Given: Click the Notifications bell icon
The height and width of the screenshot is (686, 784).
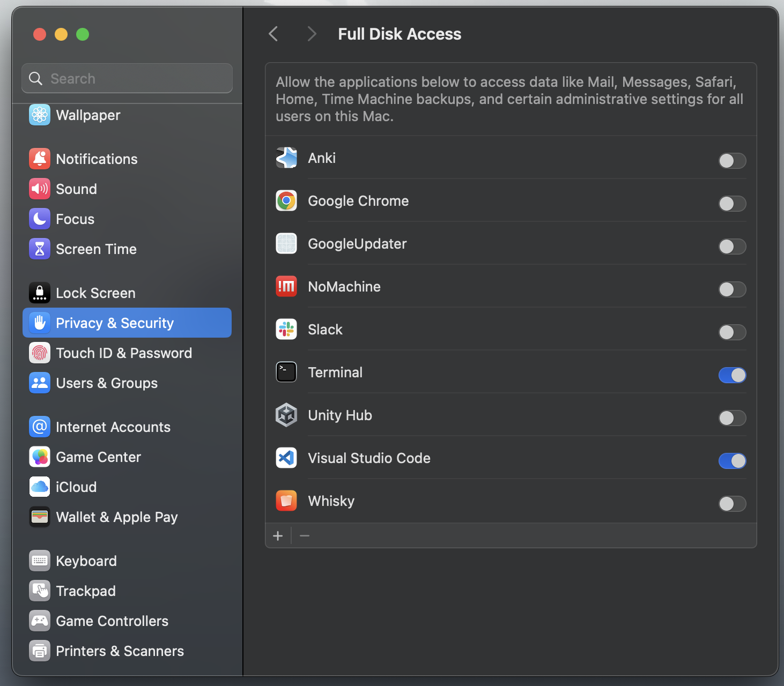Looking at the screenshot, I should click(x=40, y=159).
